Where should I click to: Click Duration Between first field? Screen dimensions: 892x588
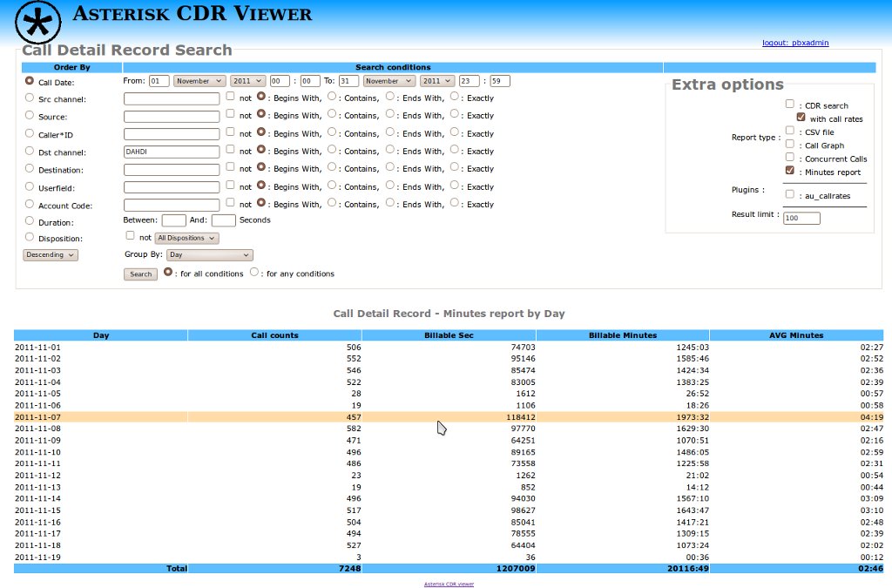173,220
